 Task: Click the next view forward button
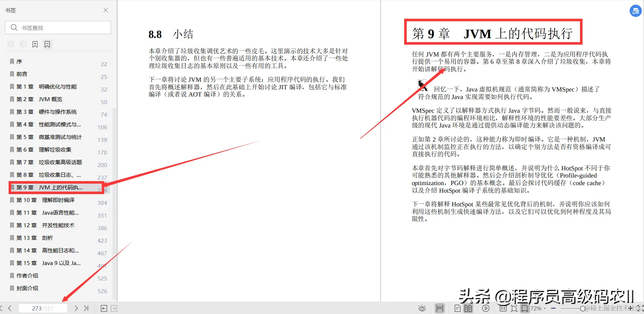114,308
